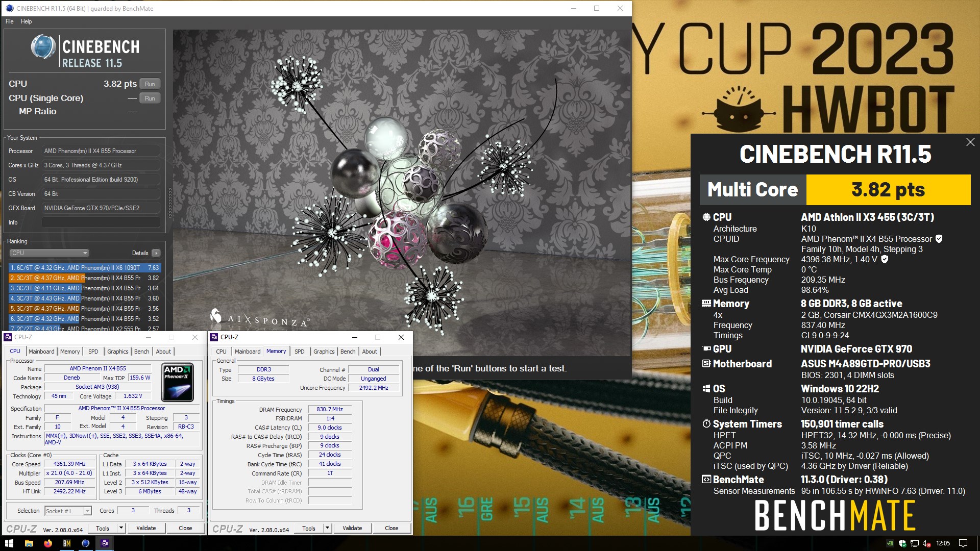
Task: Switch to Cinebench via taskbar icon
Action: [x=85, y=543]
